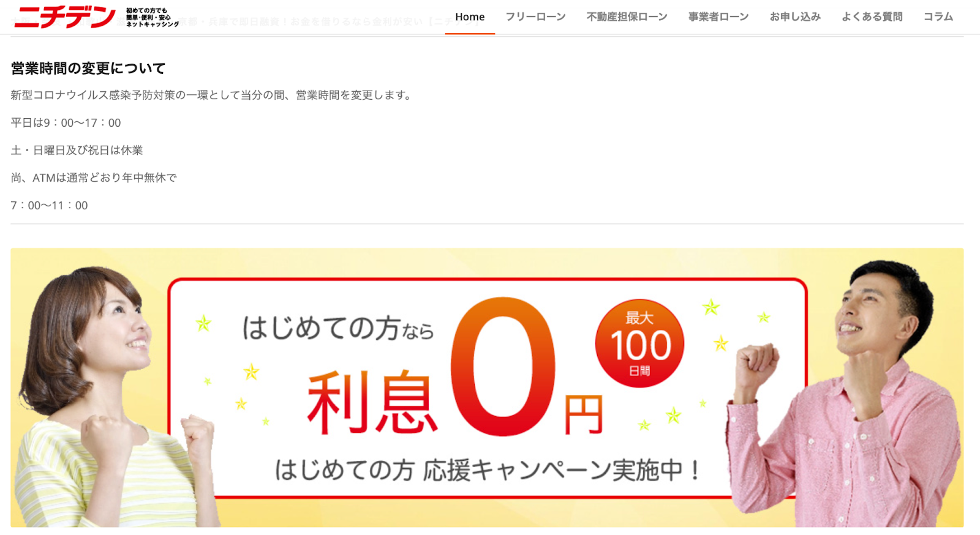Click the ニチデン logo
Image resolution: width=980 pixels, height=535 pixels.
click(65, 17)
